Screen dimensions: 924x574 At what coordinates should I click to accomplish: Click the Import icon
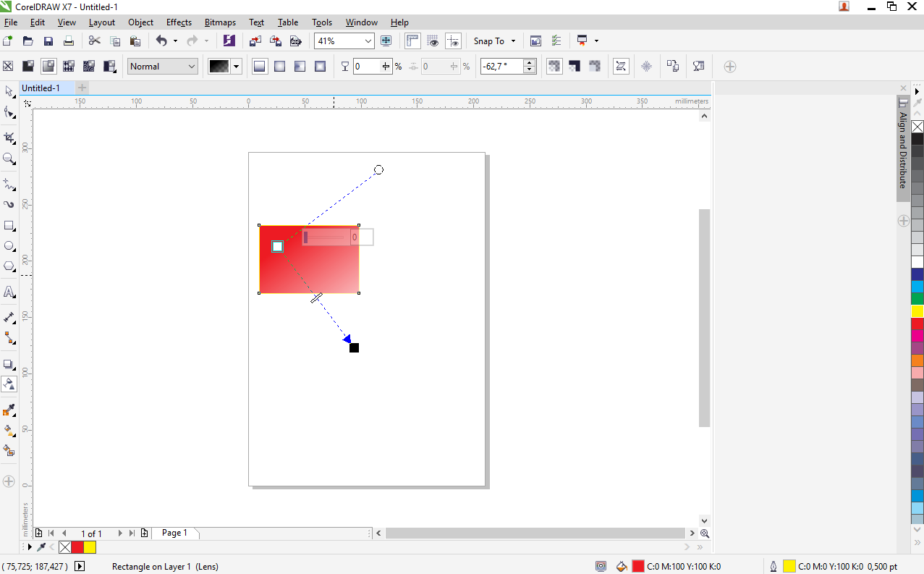[255, 41]
